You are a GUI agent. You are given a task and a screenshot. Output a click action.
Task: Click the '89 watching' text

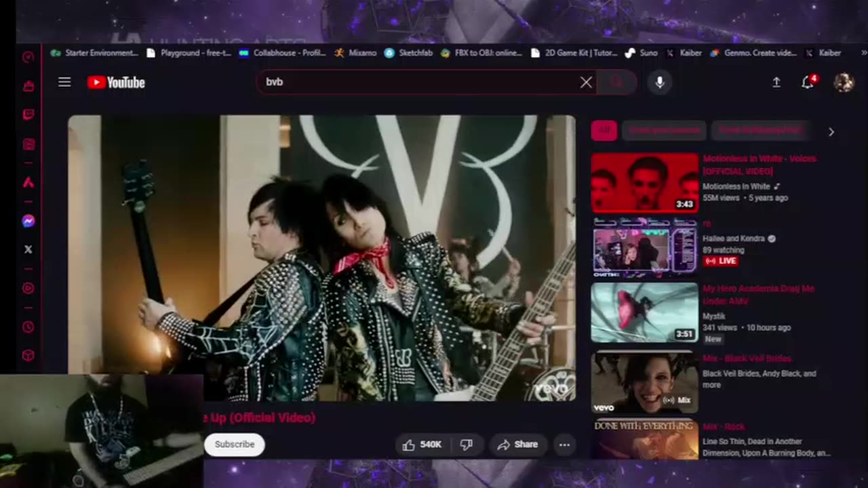tap(724, 250)
